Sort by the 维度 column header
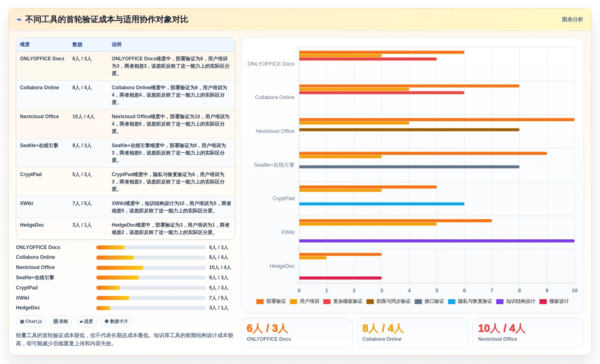Screen dimensions: 600x364 25,44
